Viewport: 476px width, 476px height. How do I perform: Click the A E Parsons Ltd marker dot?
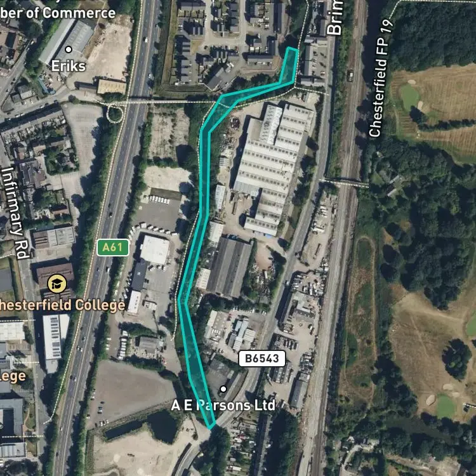223,389
